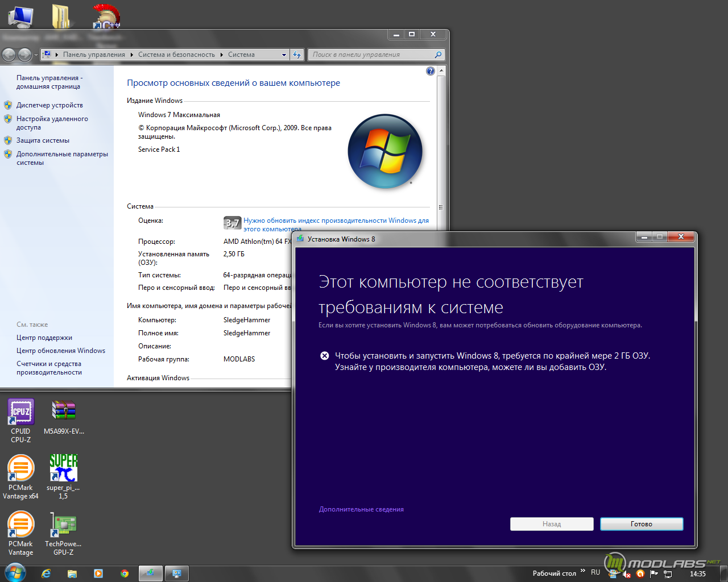Open the CPUID CPU-Z desktop shortcut

pyautogui.click(x=20, y=421)
